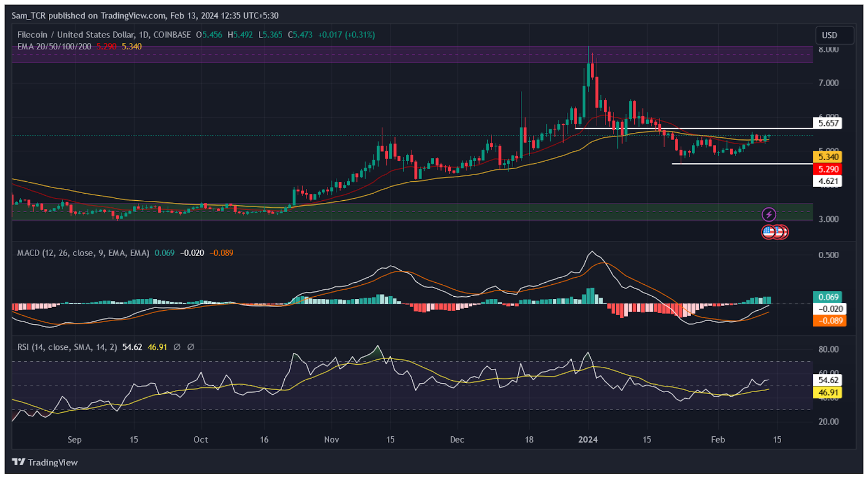The image size is (868, 478).
Task: Click the Sep label on time axis
Action: (74, 439)
